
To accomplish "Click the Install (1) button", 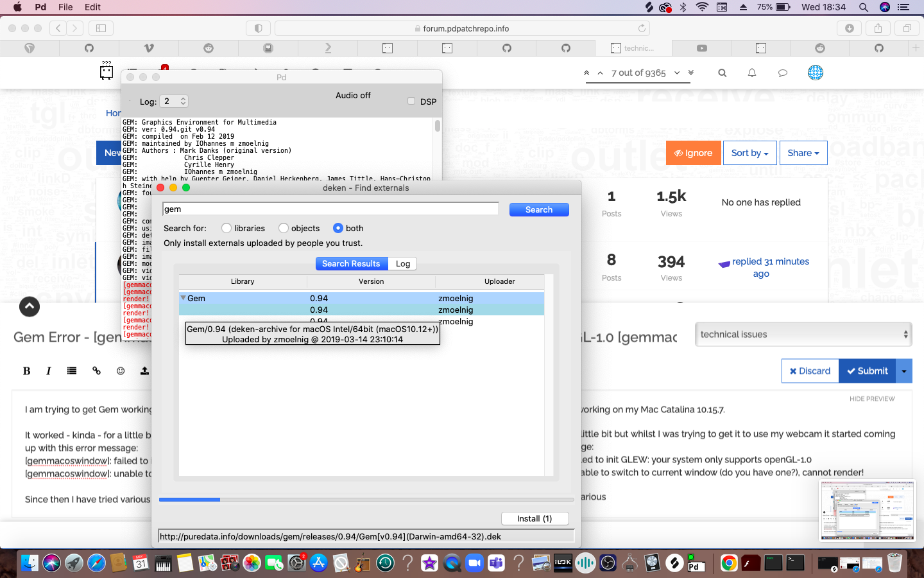I will (x=535, y=519).
